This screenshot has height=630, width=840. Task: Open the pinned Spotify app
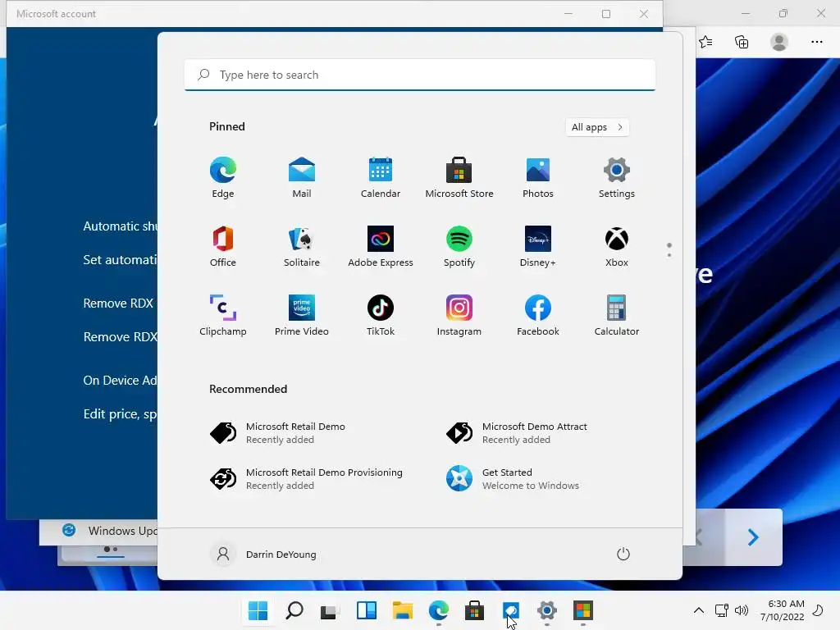459,246
